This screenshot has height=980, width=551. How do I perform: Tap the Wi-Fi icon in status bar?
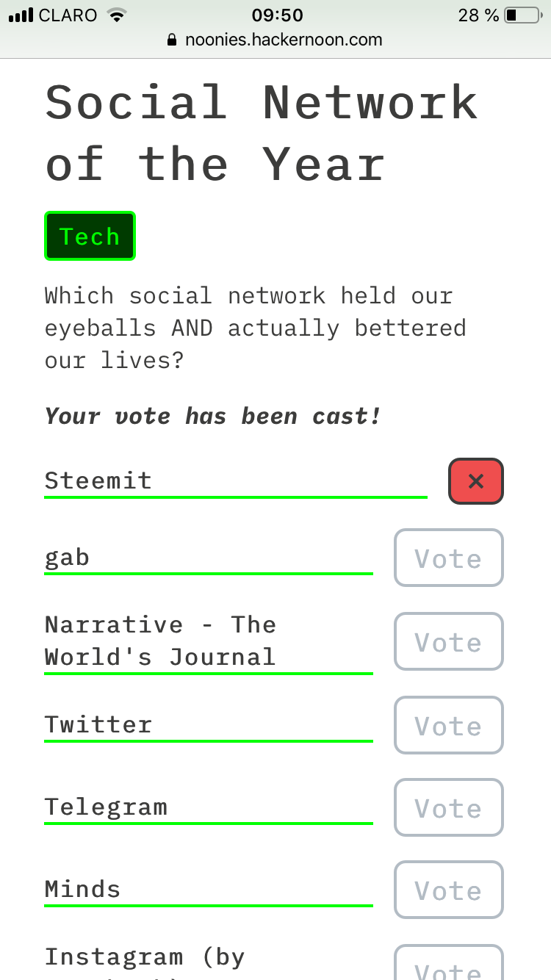coord(116,15)
